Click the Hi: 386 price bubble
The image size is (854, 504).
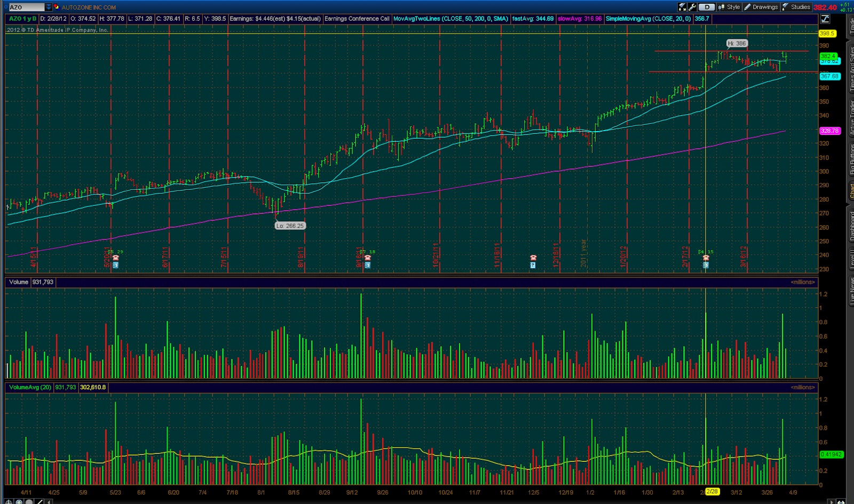[x=737, y=43]
